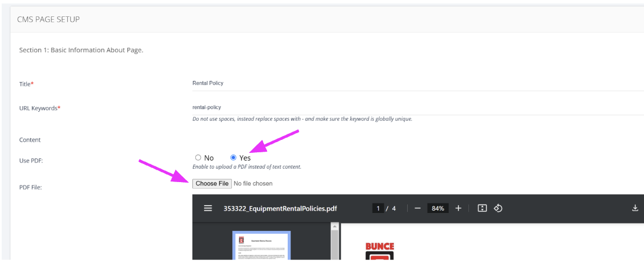Click the PDF page number box
The image size is (644, 263).
click(378, 208)
